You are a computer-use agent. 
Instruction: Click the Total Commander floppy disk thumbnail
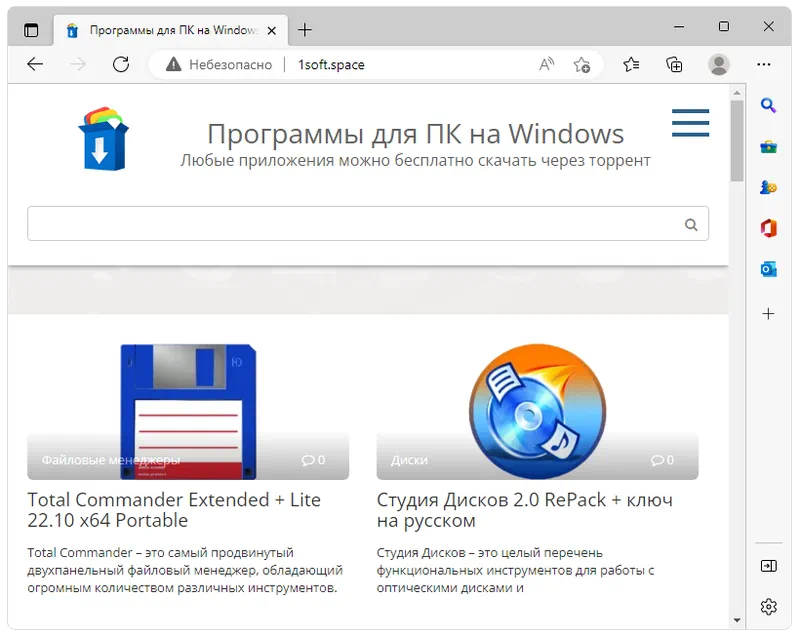pos(188,411)
